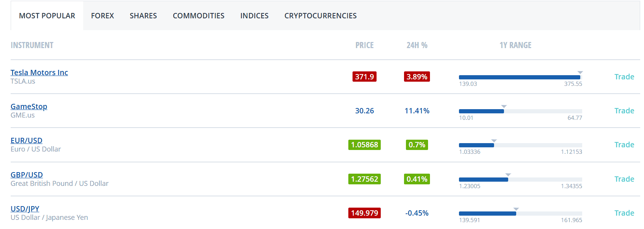Click the GBP/USD change 0.41%
The height and width of the screenshot is (229, 644).
(x=417, y=179)
